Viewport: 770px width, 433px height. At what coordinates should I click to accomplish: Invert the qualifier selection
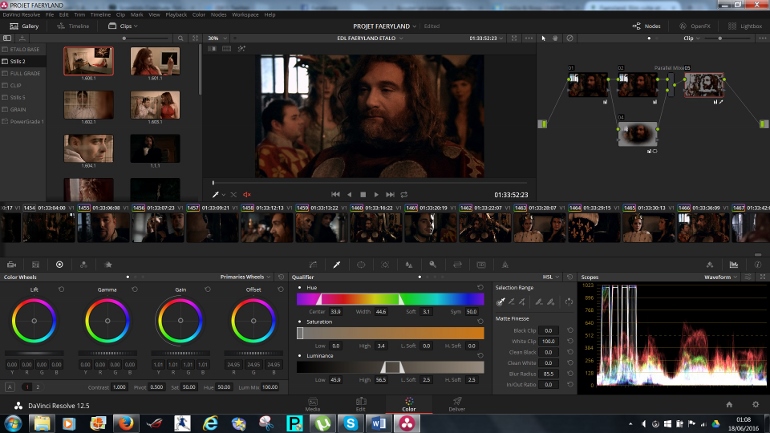click(569, 302)
